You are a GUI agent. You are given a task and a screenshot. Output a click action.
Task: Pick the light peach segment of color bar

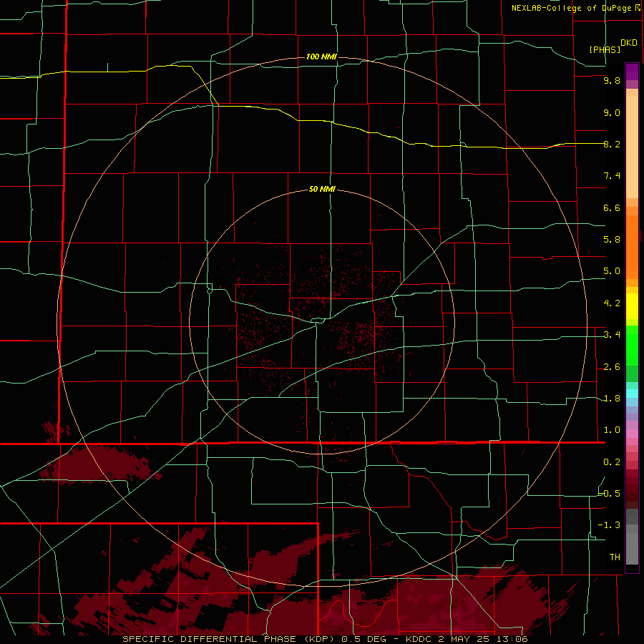632,146
